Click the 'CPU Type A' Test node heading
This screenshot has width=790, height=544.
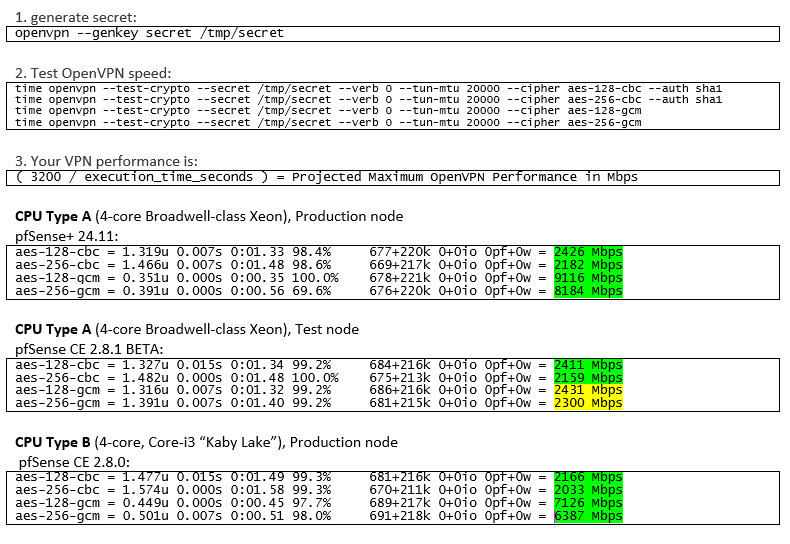tap(187, 329)
